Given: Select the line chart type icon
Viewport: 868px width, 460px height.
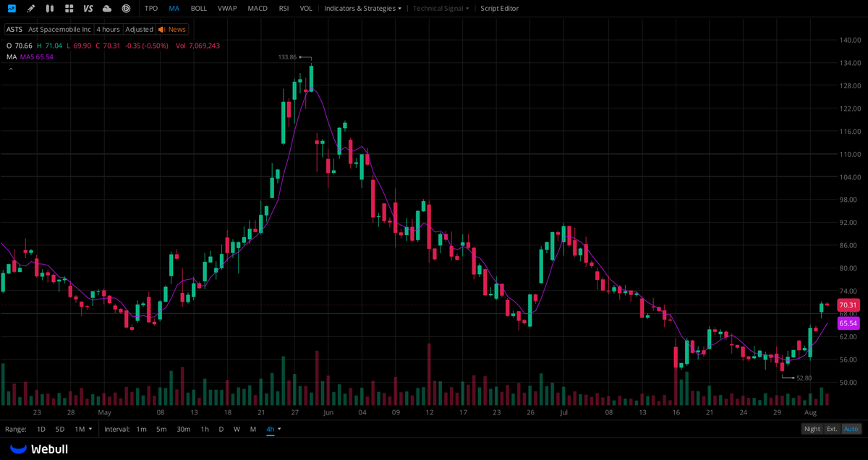Looking at the screenshot, I should coord(12,9).
